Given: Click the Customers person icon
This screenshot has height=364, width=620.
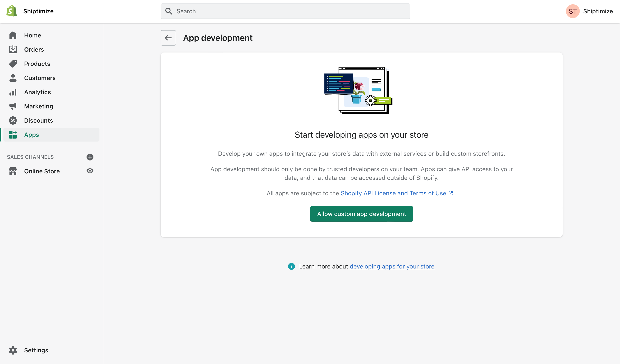Looking at the screenshot, I should tap(13, 78).
